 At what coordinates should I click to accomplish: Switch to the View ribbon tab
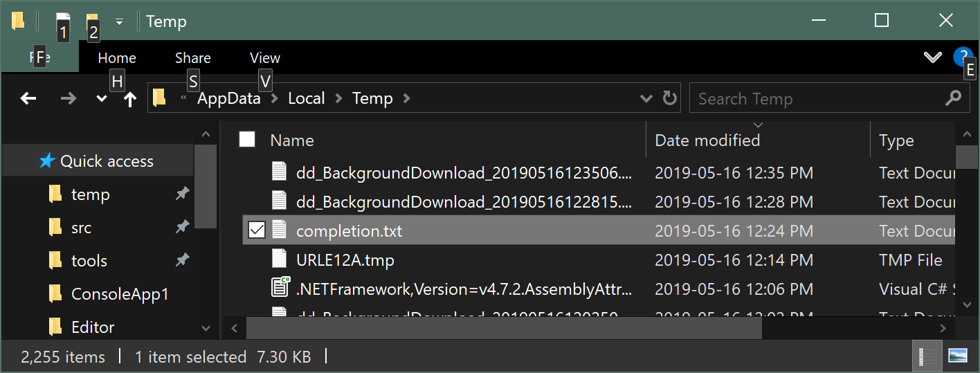click(265, 58)
